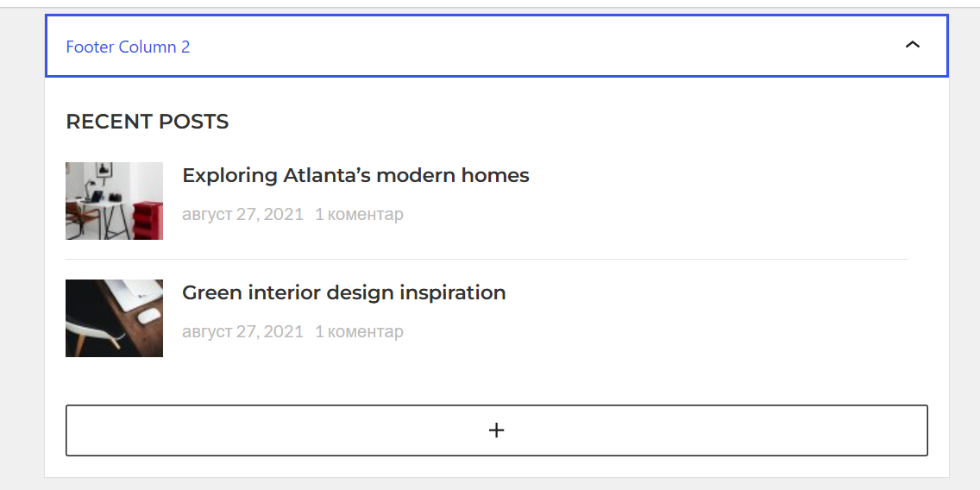
Task: Open 1 коментар link under Atlanta's post
Action: pyautogui.click(x=359, y=214)
